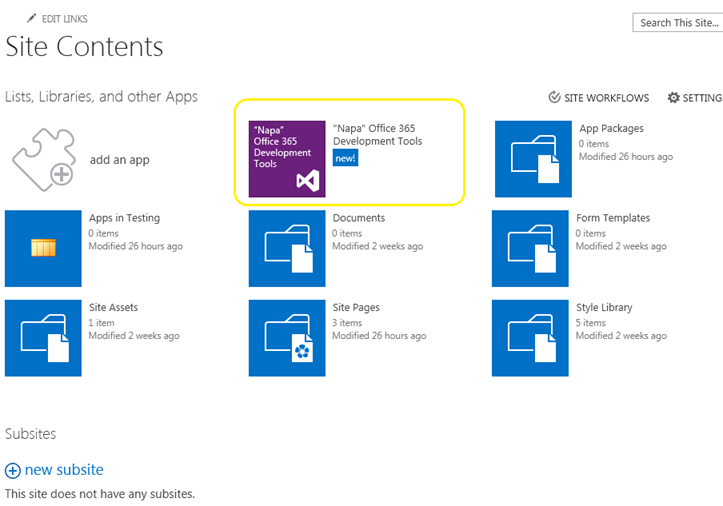Open the purple Napa Office 365 tile
Viewport: 723px width, 506px height.
(x=287, y=159)
